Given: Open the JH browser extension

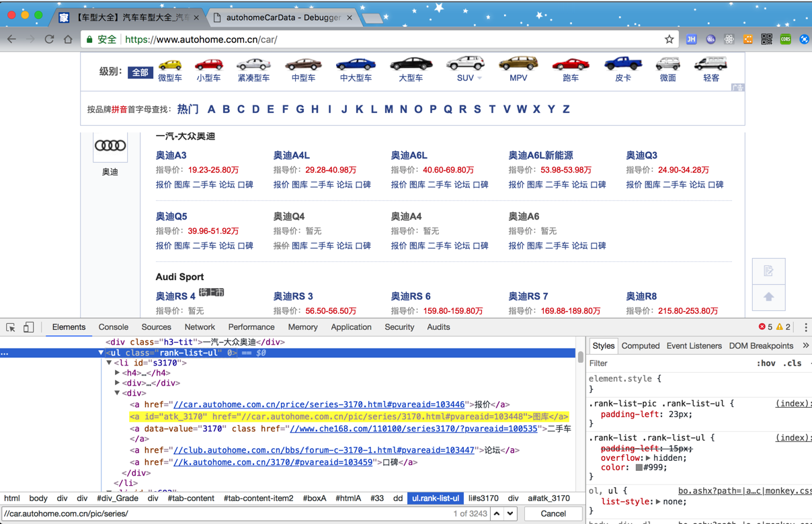Looking at the screenshot, I should (x=691, y=40).
